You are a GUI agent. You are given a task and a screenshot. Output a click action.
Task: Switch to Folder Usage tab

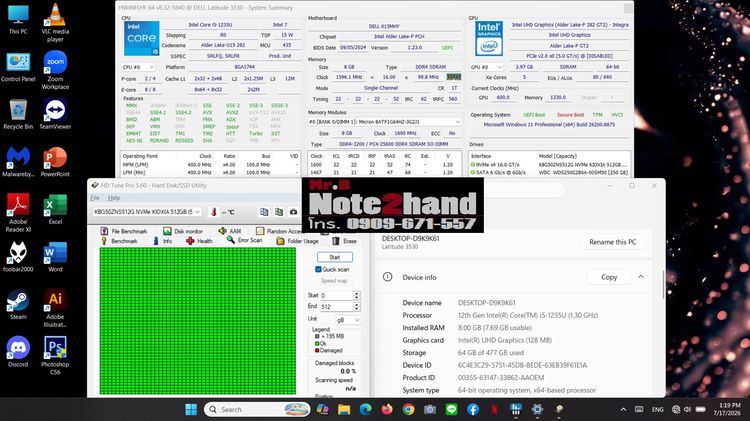297,241
